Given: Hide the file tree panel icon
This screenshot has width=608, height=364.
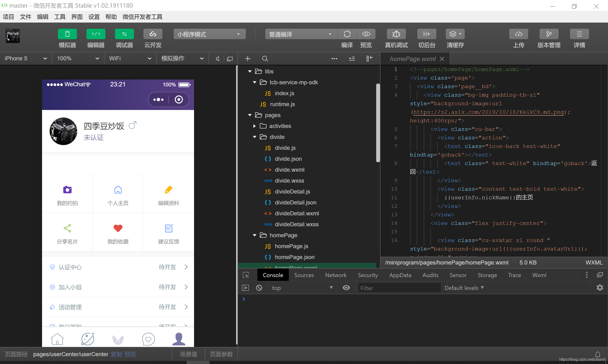Looking at the screenshot, I should click(369, 58).
